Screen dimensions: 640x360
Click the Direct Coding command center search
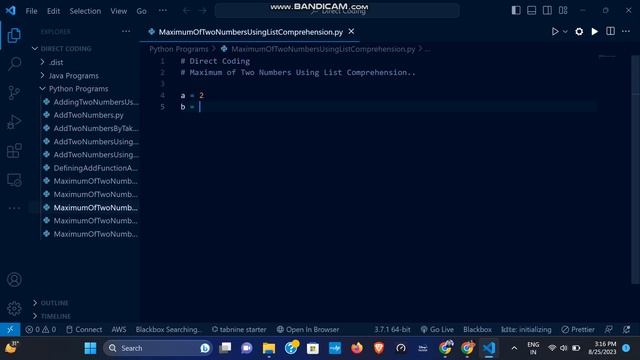(337, 11)
